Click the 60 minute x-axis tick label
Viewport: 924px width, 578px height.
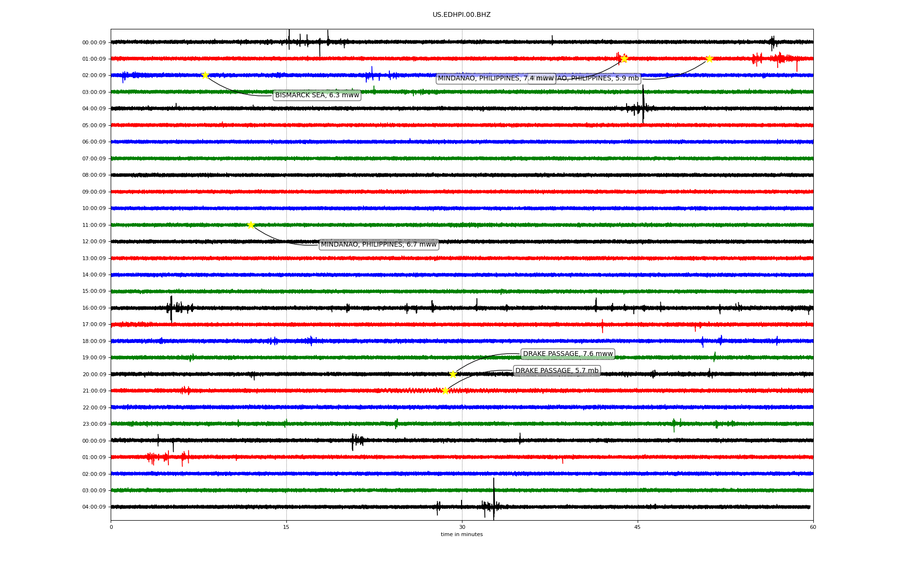pos(812,527)
